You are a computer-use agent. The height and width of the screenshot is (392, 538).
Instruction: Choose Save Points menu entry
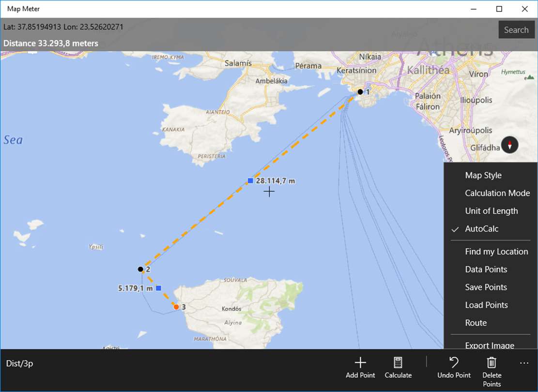coord(491,287)
